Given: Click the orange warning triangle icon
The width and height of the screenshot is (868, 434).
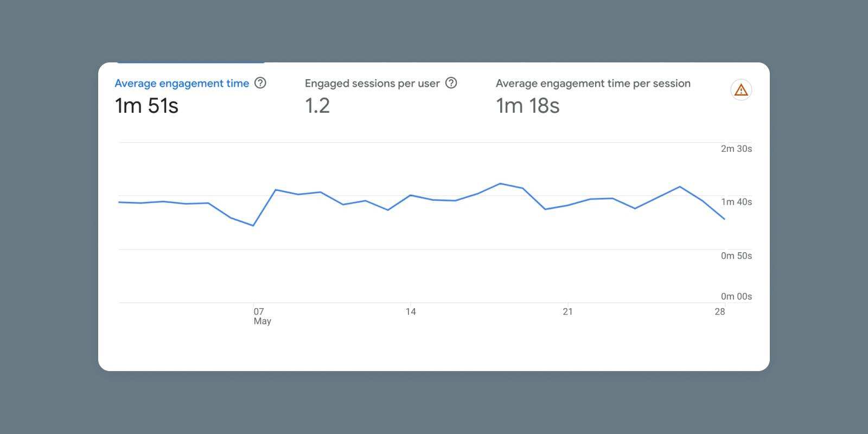Looking at the screenshot, I should tap(741, 90).
